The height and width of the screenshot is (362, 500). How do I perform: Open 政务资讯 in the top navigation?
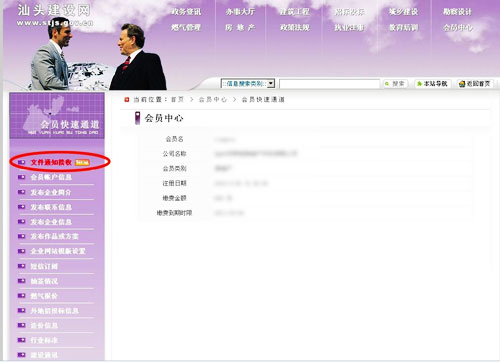[186, 12]
